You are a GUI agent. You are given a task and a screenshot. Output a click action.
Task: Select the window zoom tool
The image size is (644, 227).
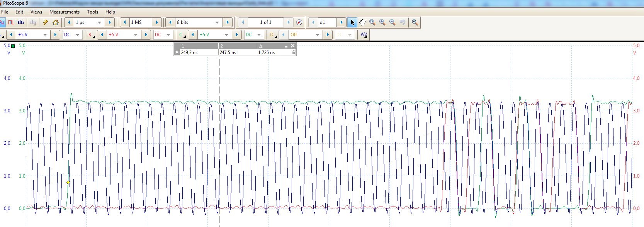[372, 22]
